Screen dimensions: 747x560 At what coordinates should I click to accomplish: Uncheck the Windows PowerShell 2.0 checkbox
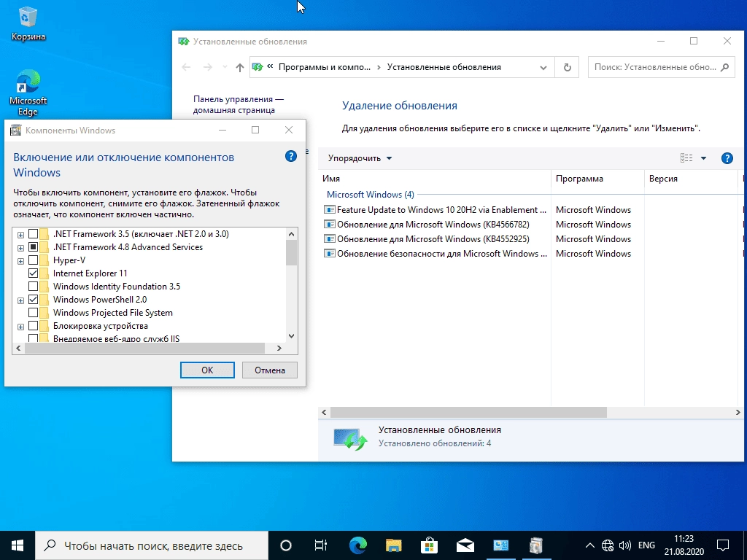34,300
